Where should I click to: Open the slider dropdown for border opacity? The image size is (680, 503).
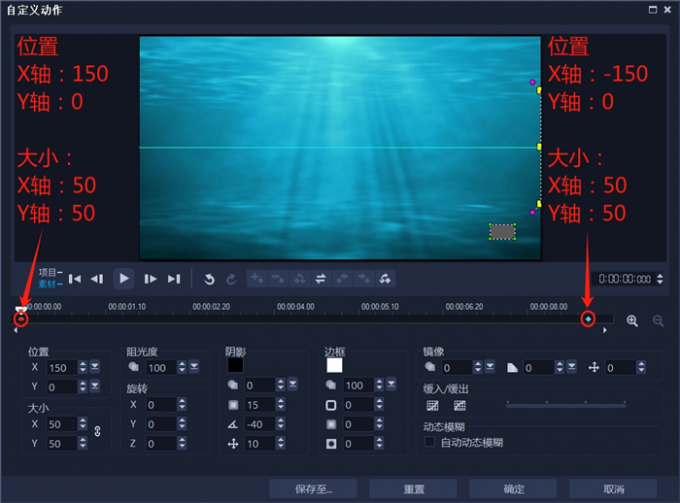392,385
